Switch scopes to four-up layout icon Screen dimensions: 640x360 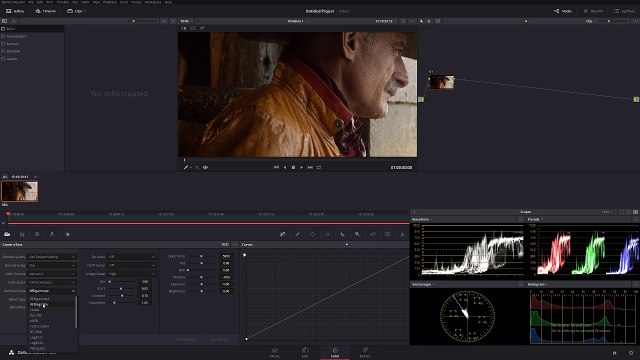[635, 212]
